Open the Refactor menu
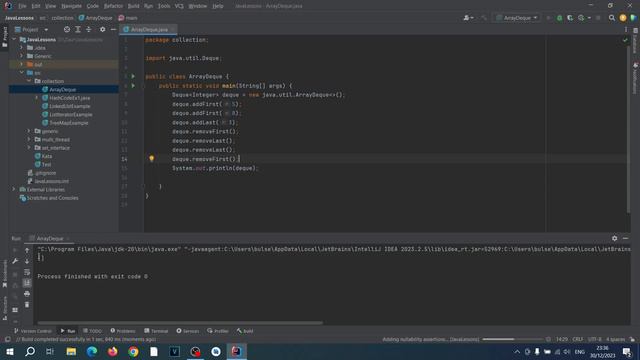 coord(113,6)
